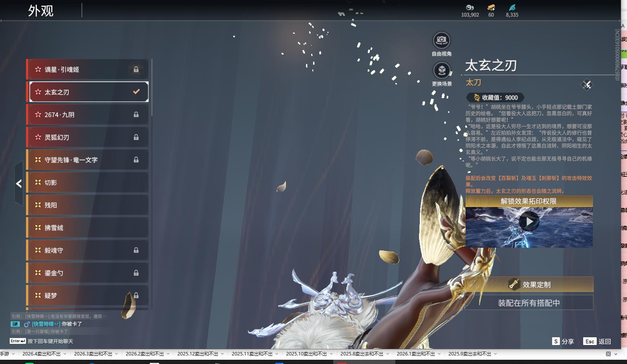627x364 pixels.
Task: Select the checked 太玄之刃 skin
Action: coord(89,92)
